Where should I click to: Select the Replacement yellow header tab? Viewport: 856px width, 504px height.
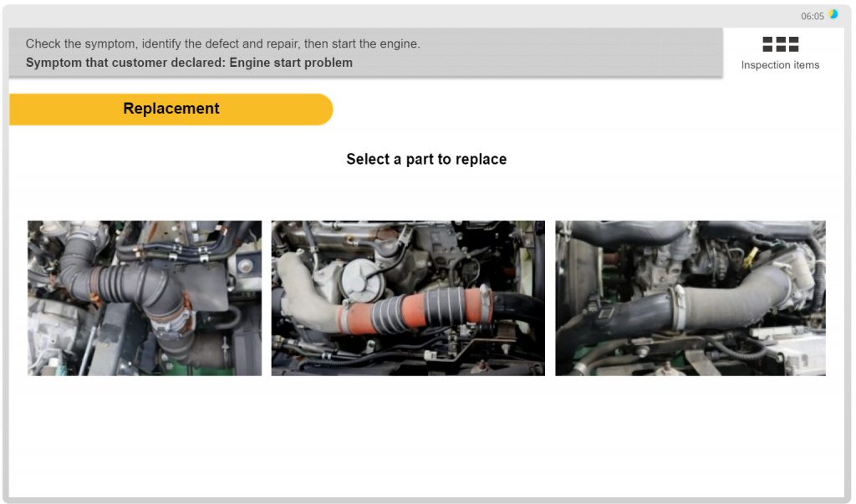[x=171, y=109]
